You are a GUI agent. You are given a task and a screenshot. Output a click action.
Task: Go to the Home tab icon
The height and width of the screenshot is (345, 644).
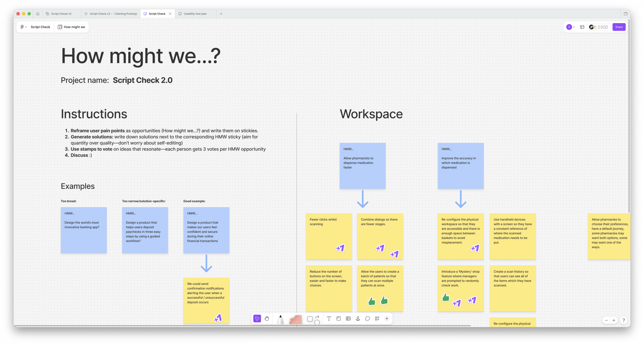(x=38, y=14)
